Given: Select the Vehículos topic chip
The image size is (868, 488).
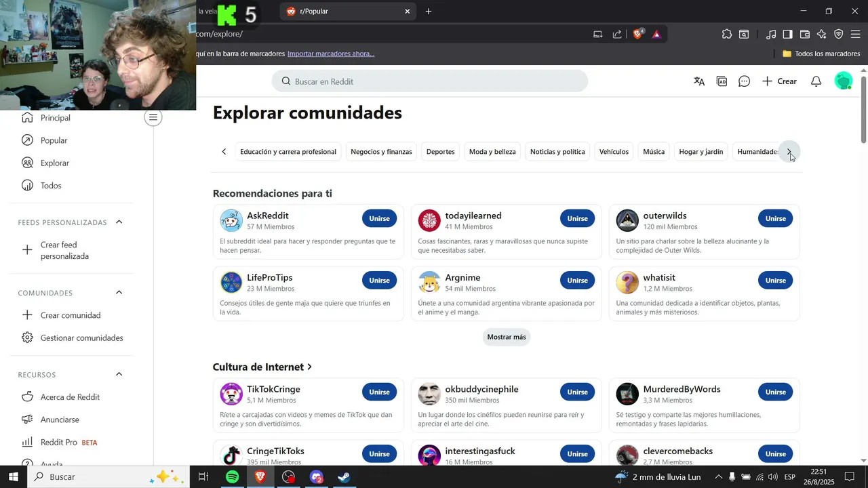Looking at the screenshot, I should [614, 152].
